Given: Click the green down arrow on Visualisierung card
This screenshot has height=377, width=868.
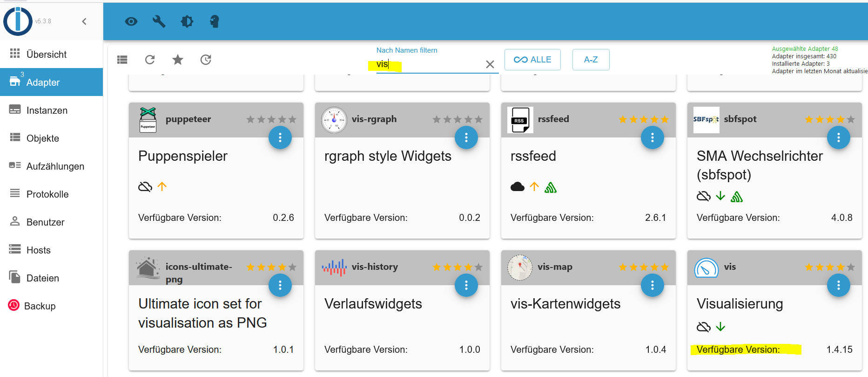Looking at the screenshot, I should (720, 327).
